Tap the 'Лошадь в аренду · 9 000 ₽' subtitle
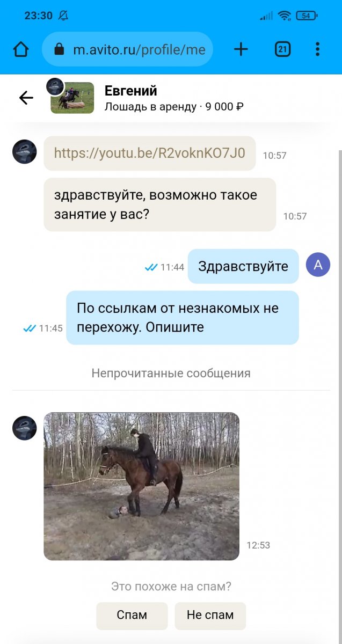Viewport: 342px width, 644px height. tap(174, 107)
